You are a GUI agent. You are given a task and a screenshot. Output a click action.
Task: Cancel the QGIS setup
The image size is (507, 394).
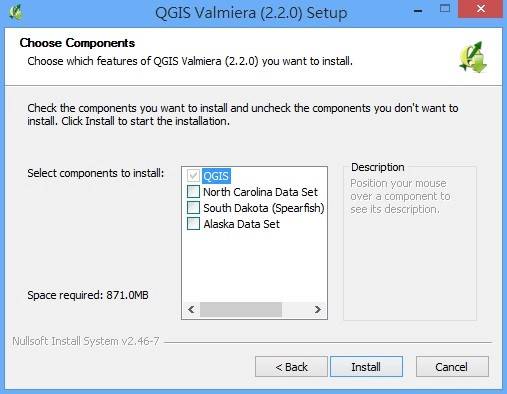coord(452,367)
